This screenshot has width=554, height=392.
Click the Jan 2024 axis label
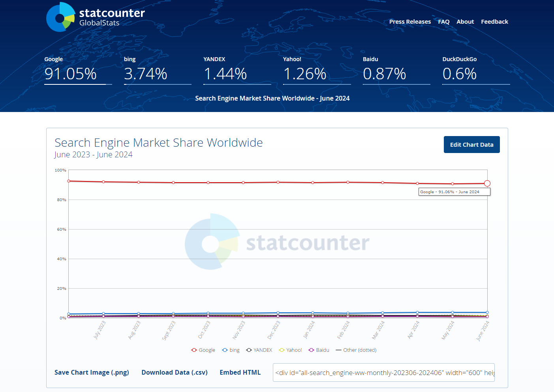coord(309,330)
